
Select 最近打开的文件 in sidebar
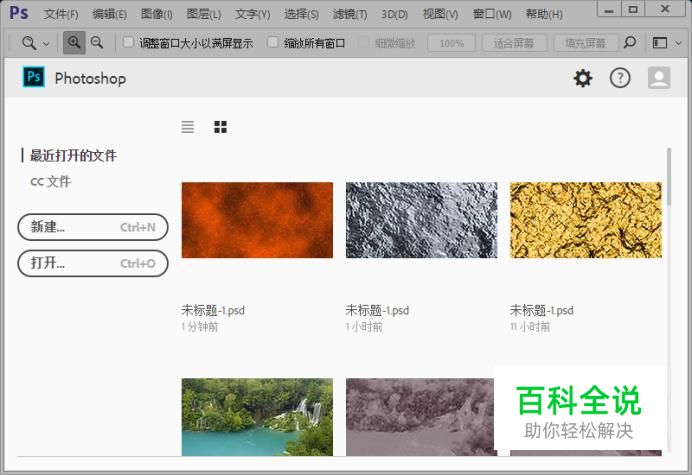click(73, 155)
